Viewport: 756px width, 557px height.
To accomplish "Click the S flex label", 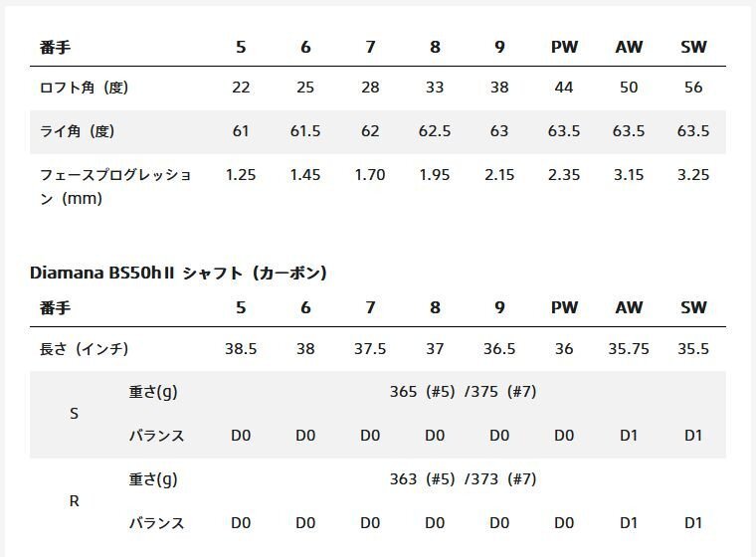I will coord(75,414).
